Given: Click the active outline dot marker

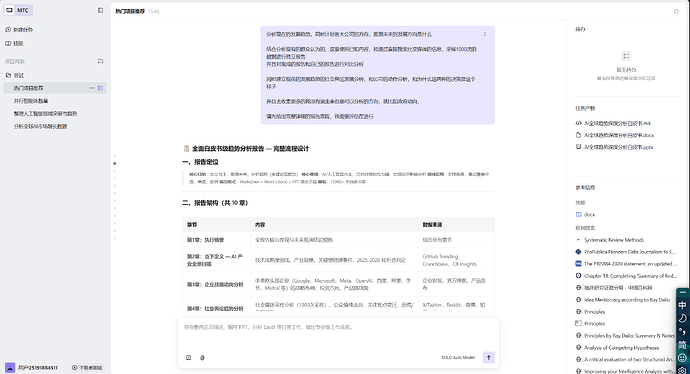Looking at the screenshot, I should tap(115, 163).
